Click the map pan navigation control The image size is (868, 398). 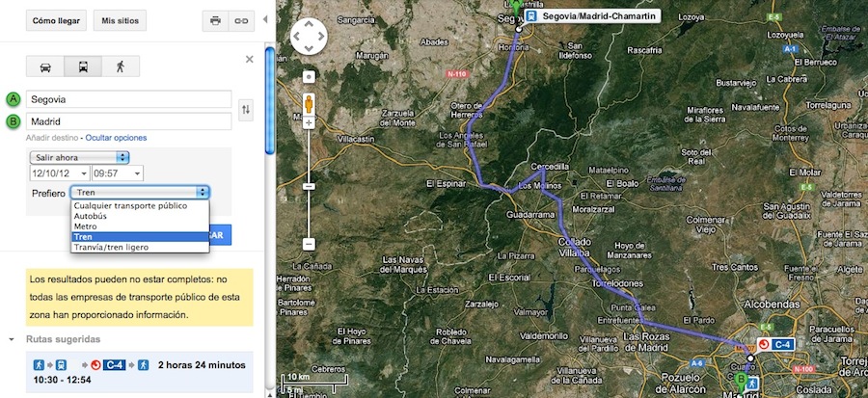tap(309, 39)
